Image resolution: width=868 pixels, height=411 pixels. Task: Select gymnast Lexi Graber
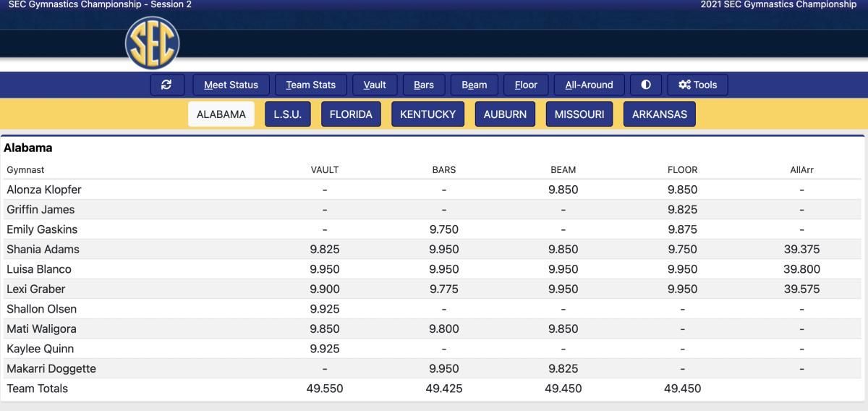[36, 289]
